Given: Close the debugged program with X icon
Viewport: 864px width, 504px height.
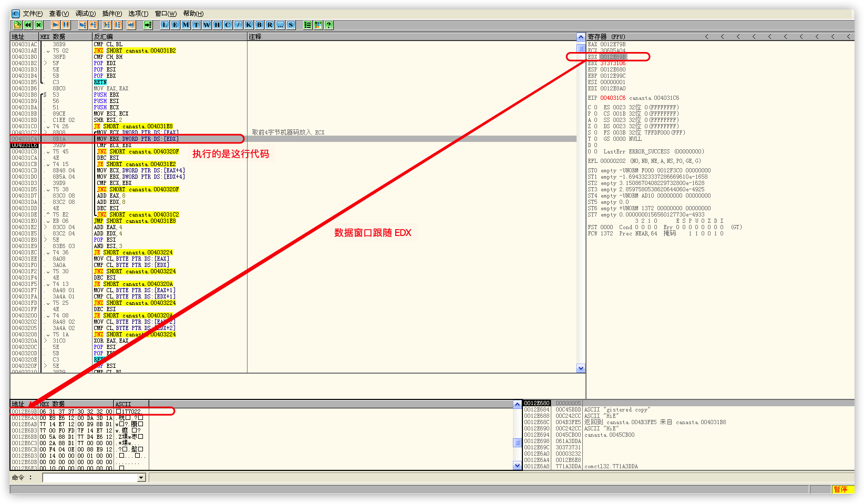Looking at the screenshot, I should point(38,25).
